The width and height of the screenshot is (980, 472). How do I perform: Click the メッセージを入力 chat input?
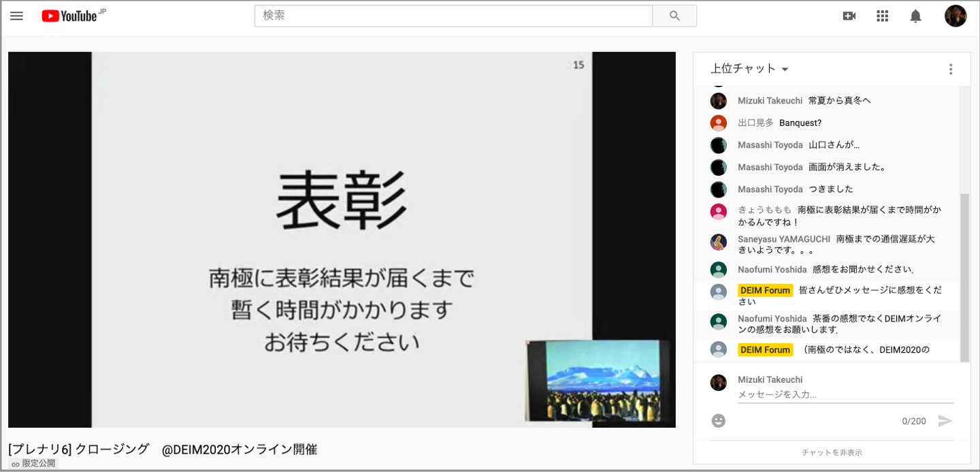[845, 394]
